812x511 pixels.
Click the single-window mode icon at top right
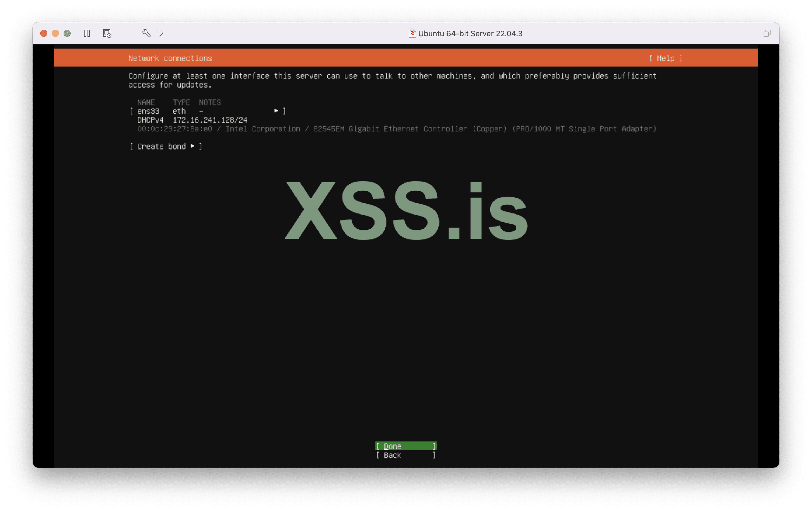[x=766, y=33]
